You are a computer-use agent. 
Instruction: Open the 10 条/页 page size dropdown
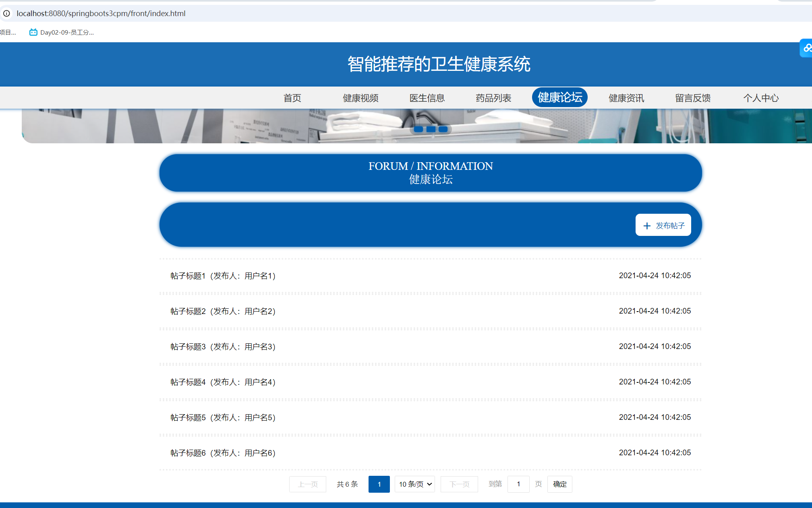[x=414, y=484]
